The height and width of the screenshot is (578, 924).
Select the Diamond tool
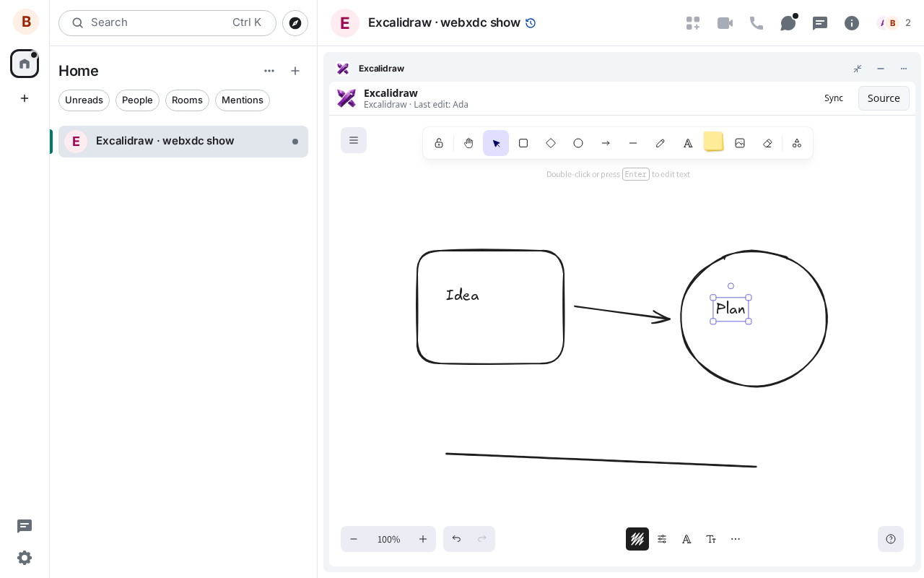[x=551, y=143]
